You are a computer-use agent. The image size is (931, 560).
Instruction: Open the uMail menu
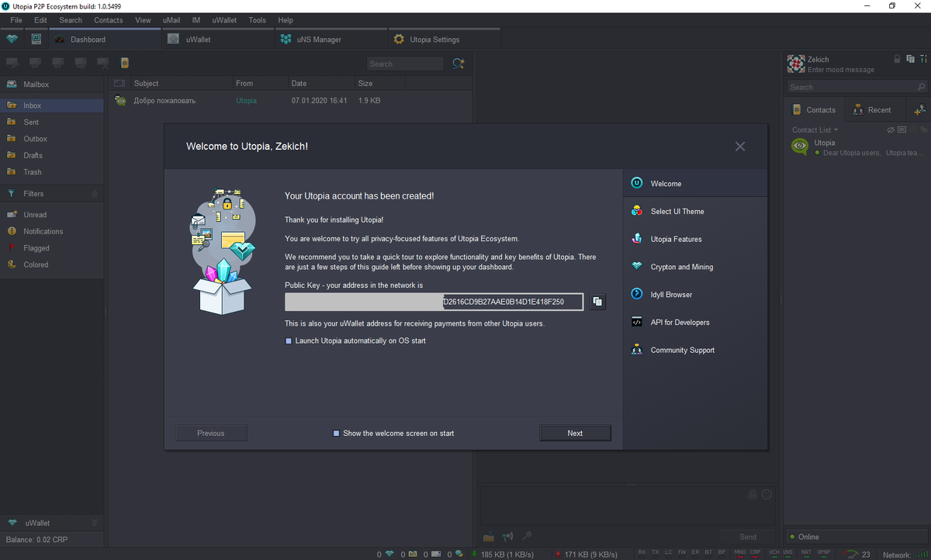point(171,20)
